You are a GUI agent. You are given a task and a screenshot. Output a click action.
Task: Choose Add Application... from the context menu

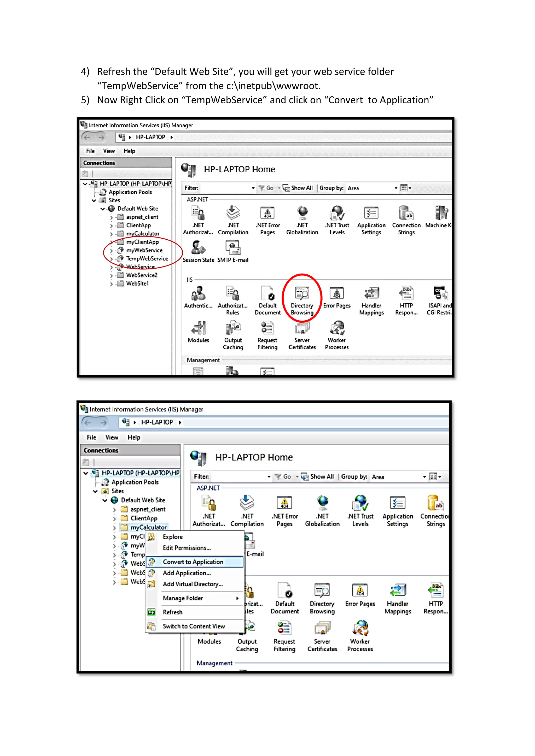195,573
